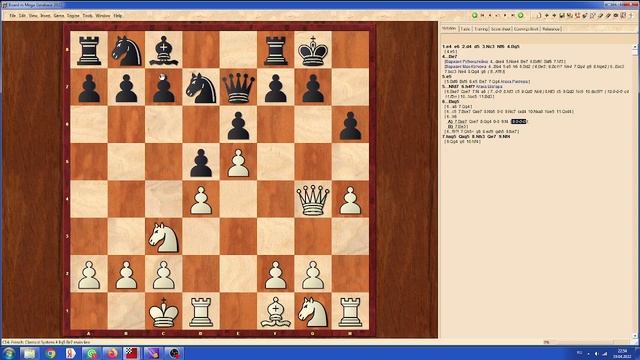
Task: Switch to the Openings Book tab
Action: point(526,29)
